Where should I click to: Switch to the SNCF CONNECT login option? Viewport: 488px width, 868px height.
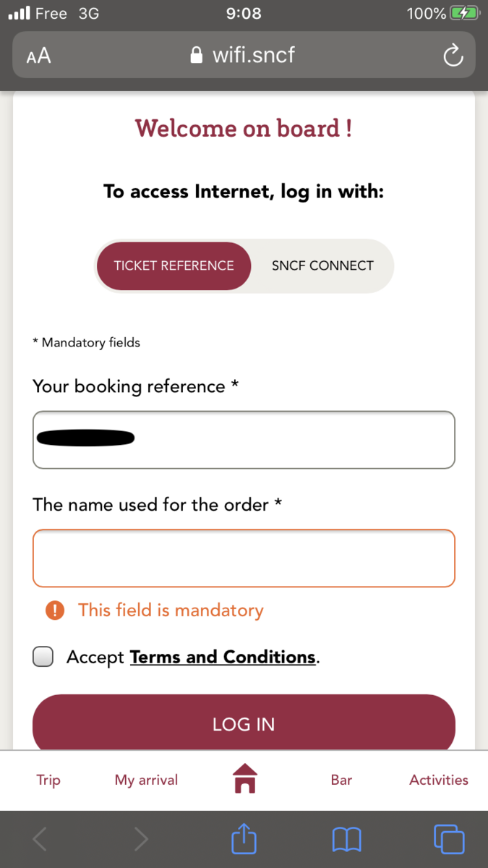coord(322,265)
